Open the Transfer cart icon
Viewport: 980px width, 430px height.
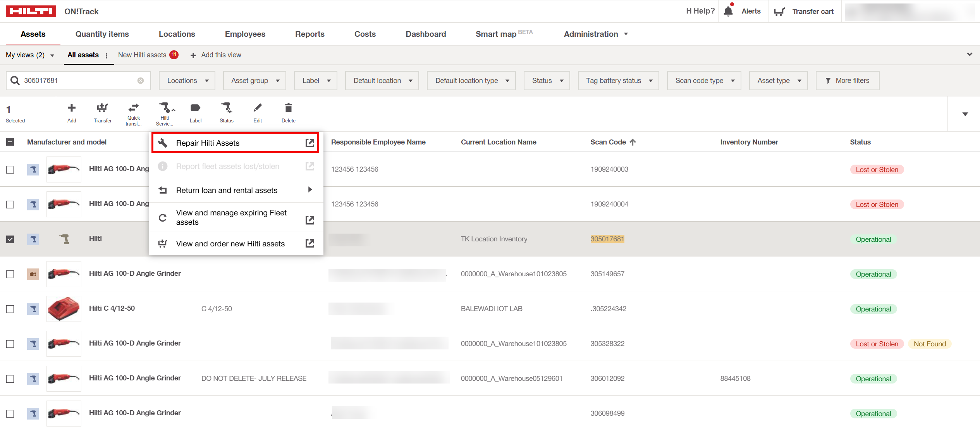point(779,12)
